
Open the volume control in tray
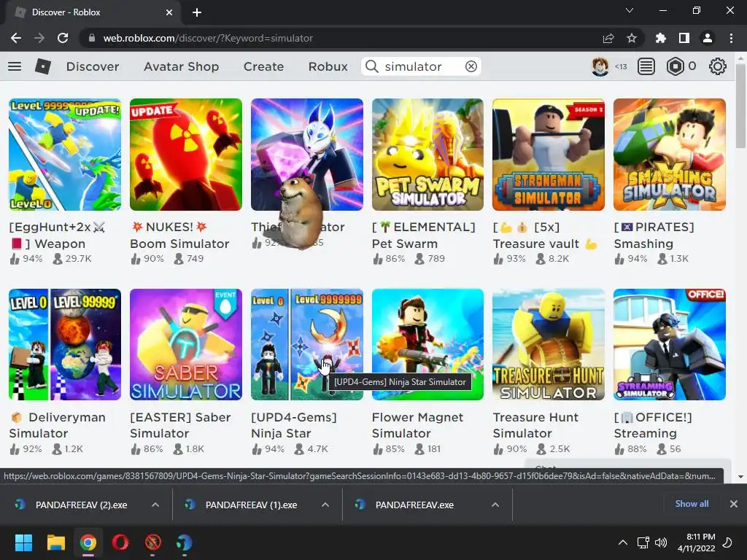click(661, 542)
